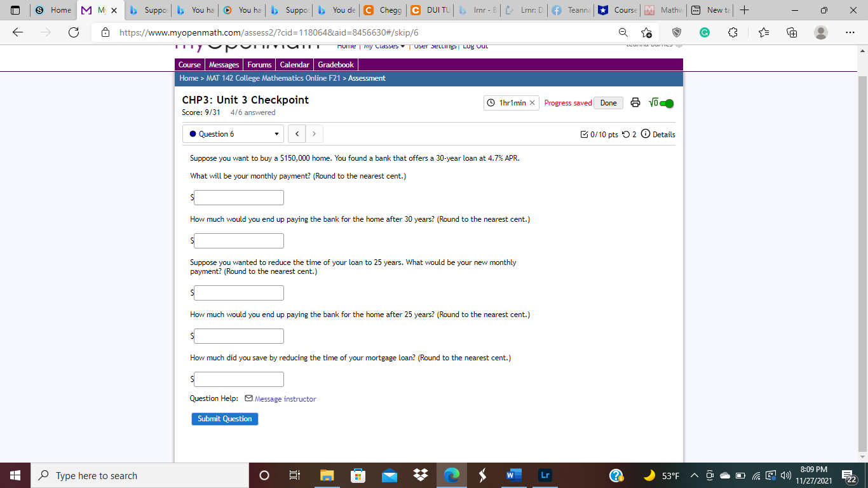
Task: Open Microsoft Store from the taskbar
Action: click(x=358, y=475)
